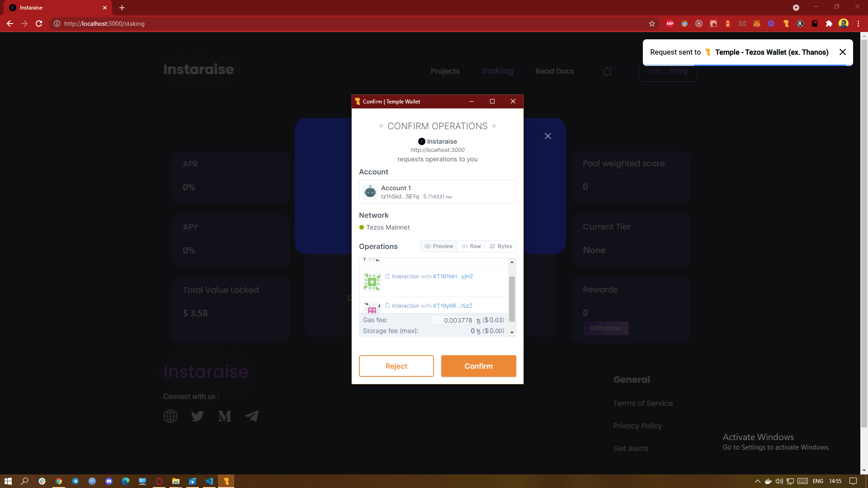Open the Twitter social link icon
868x488 pixels.
point(198,416)
